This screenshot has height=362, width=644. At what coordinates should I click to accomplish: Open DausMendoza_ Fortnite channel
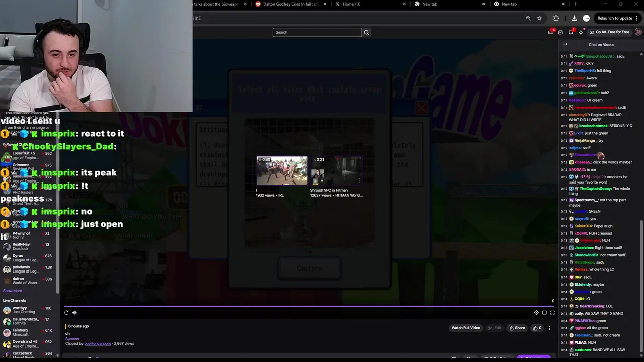point(29,321)
